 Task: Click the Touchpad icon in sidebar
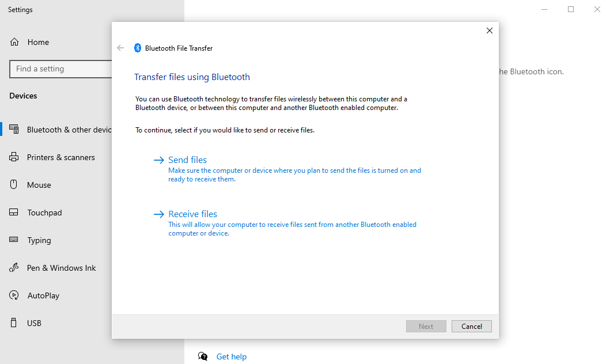(14, 213)
